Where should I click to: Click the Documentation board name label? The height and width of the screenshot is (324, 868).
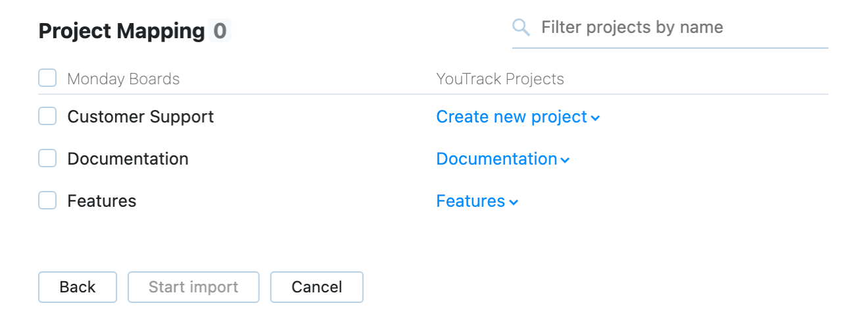[128, 159]
